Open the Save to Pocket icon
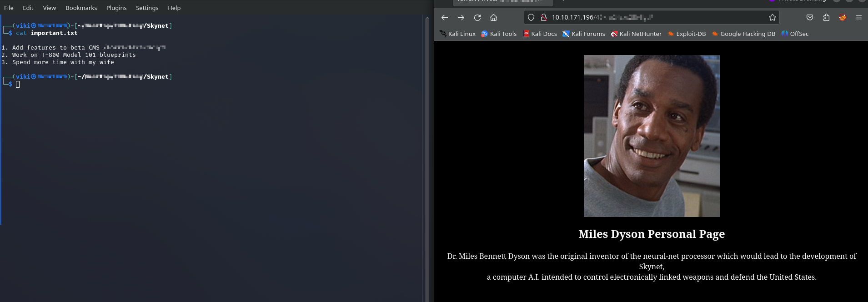The width and height of the screenshot is (868, 302). click(x=810, y=17)
